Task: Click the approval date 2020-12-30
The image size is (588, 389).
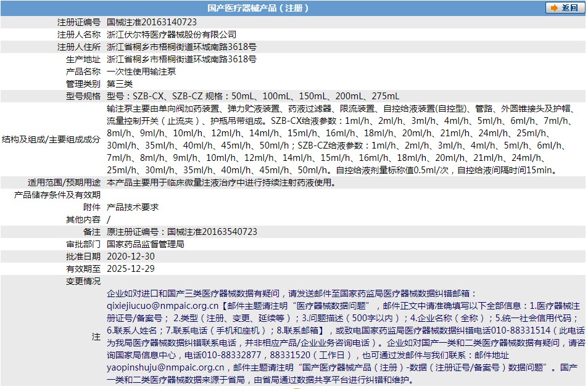Action: 131,256
